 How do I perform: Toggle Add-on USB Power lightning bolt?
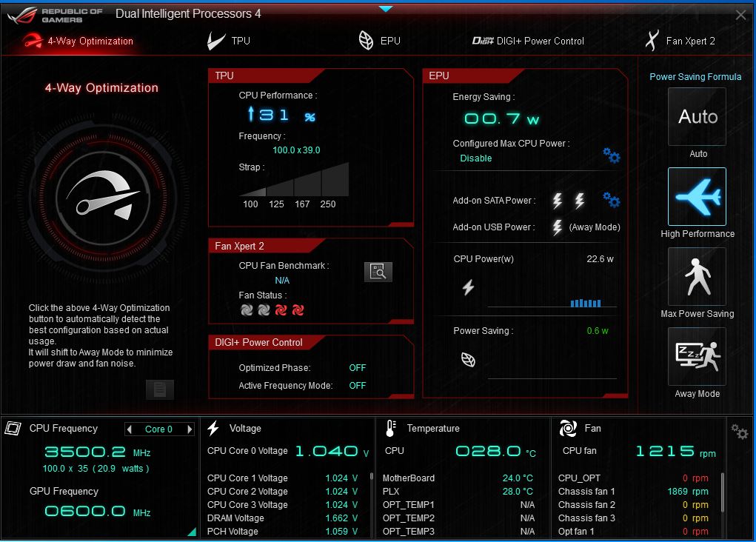pyautogui.click(x=558, y=227)
